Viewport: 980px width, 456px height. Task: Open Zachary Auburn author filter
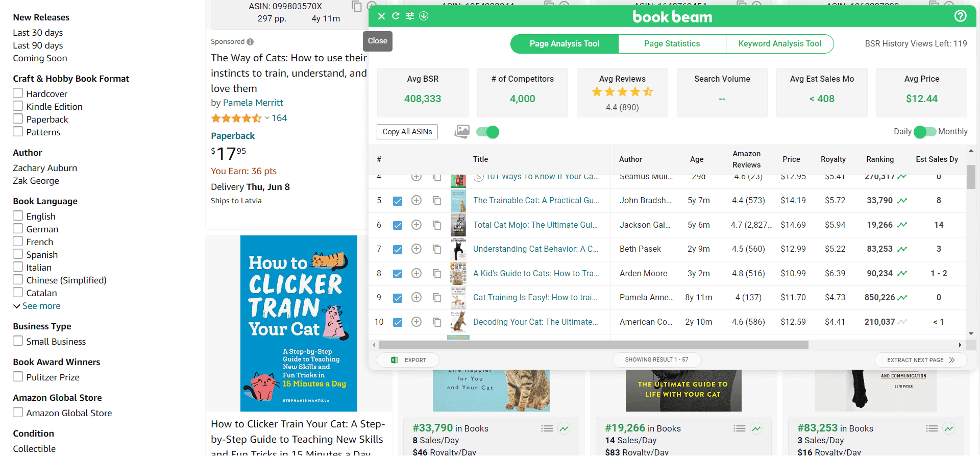tap(45, 168)
